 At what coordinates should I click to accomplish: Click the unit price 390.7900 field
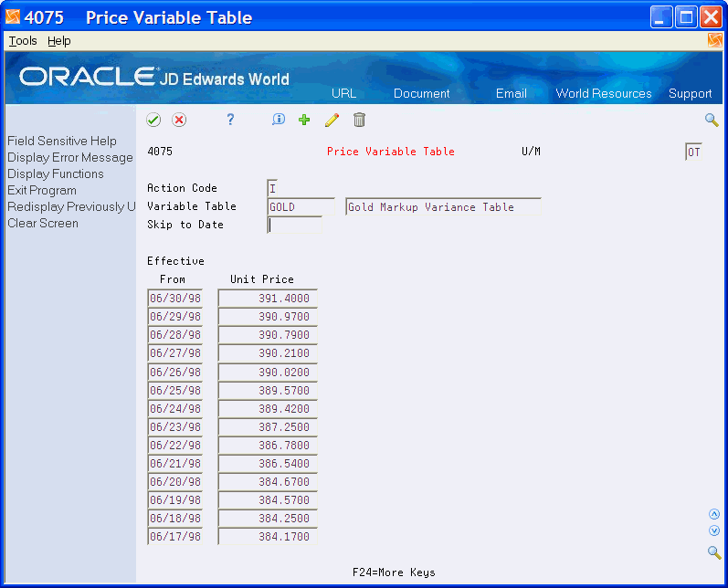tap(268, 334)
